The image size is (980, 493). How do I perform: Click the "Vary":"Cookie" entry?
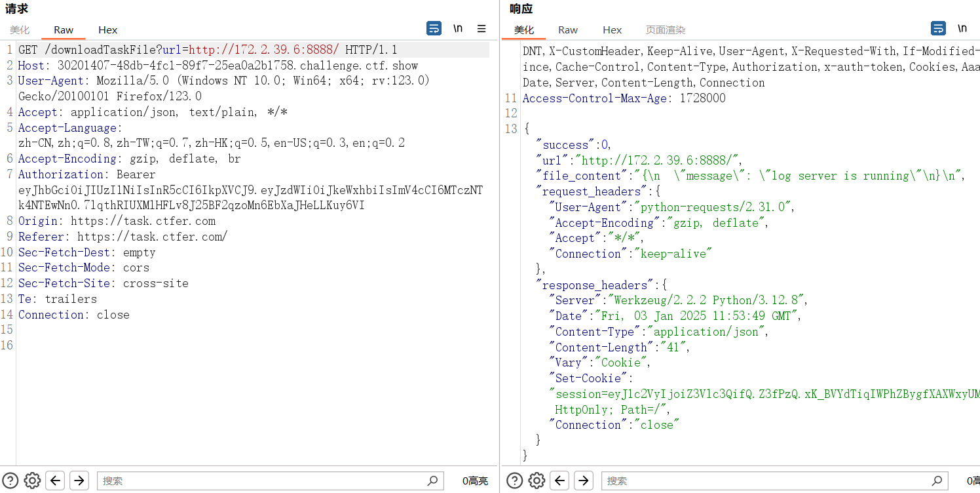tap(600, 363)
